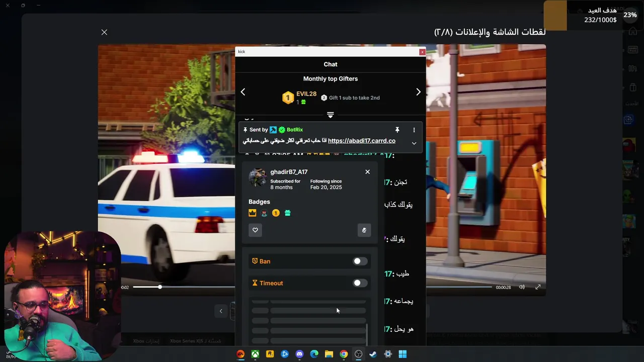Screen dimensions: 644x362
Task: Click the BotRix sender name
Action: 295,130
